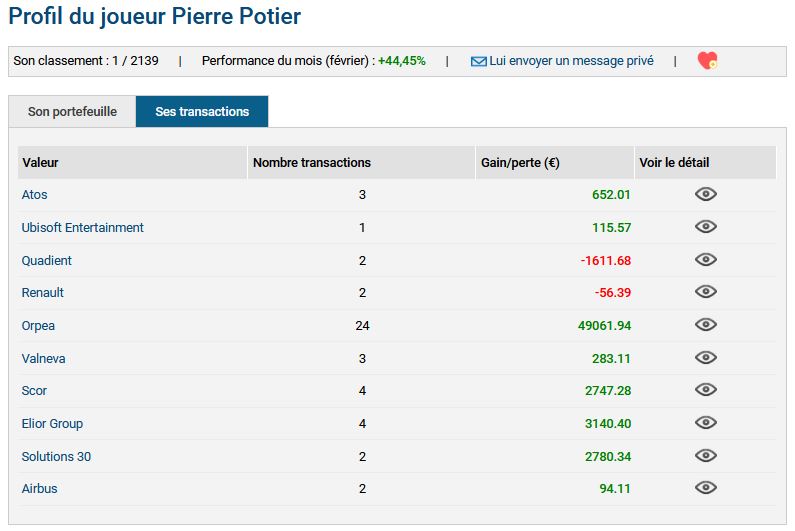795x531 pixels.
Task: Open the Solutions 30 link
Action: click(x=56, y=457)
